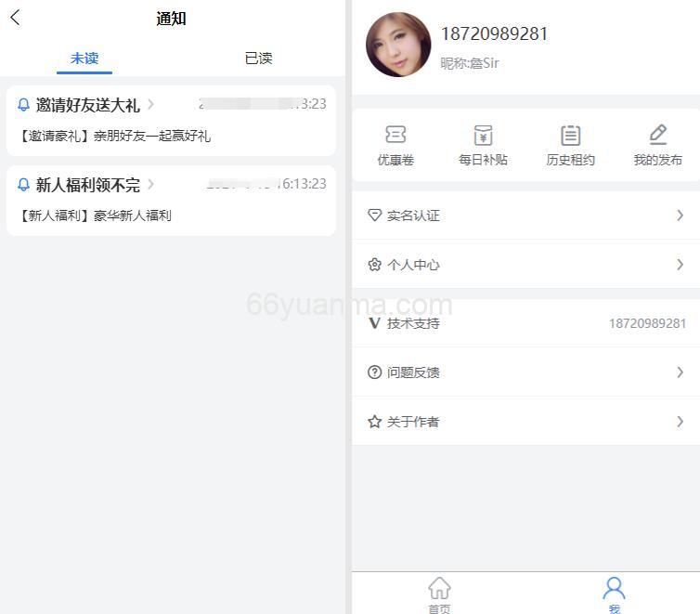
Task: Click the 6:13:23 timestamp on 新人福利领不完
Action: pyautogui.click(x=305, y=184)
